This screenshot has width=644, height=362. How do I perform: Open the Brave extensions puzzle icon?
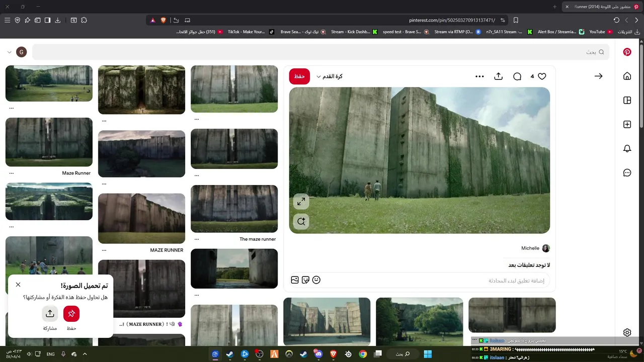click(x=84, y=20)
